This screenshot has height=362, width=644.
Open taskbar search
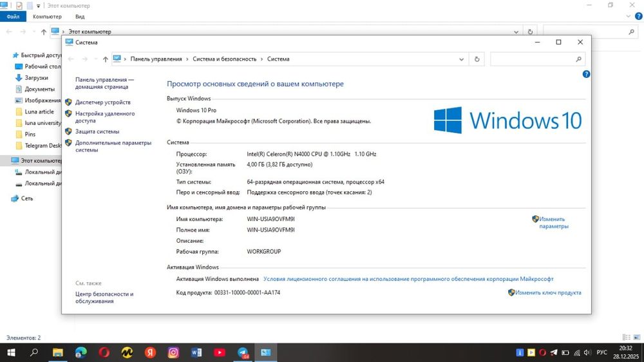pyautogui.click(x=34, y=352)
